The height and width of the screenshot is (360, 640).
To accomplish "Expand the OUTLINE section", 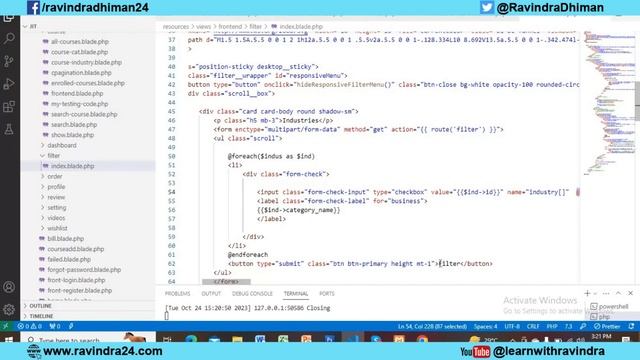I will click(x=40, y=306).
